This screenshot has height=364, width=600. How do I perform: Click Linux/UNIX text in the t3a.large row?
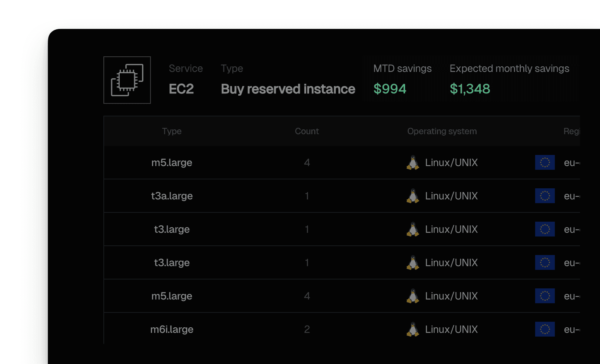(451, 196)
